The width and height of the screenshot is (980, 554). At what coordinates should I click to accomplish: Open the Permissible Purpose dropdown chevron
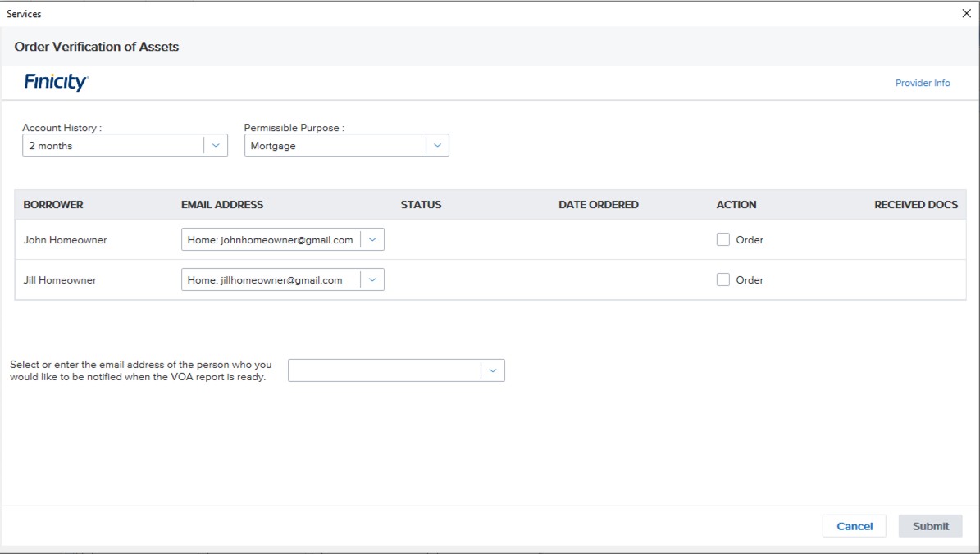[x=437, y=145]
